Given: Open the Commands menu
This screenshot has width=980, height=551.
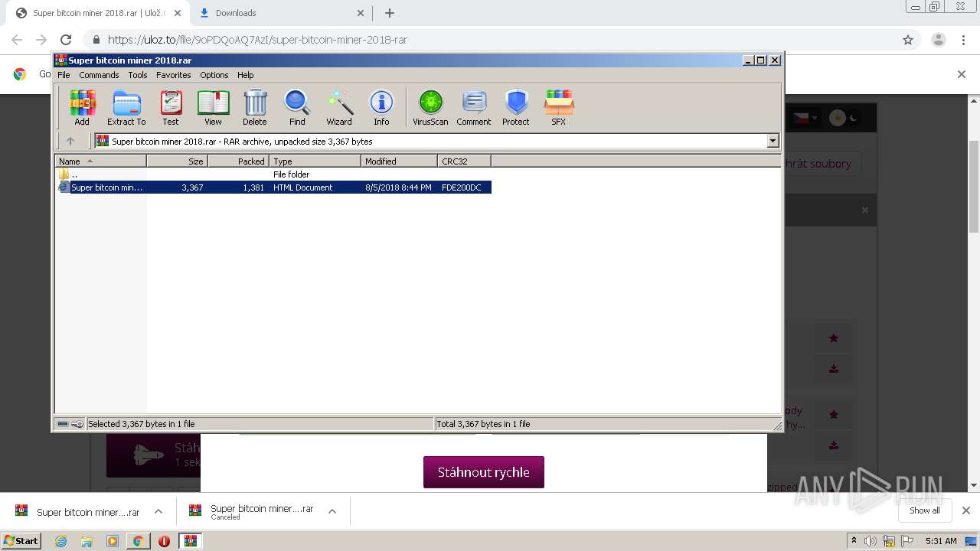Looking at the screenshot, I should (x=99, y=75).
